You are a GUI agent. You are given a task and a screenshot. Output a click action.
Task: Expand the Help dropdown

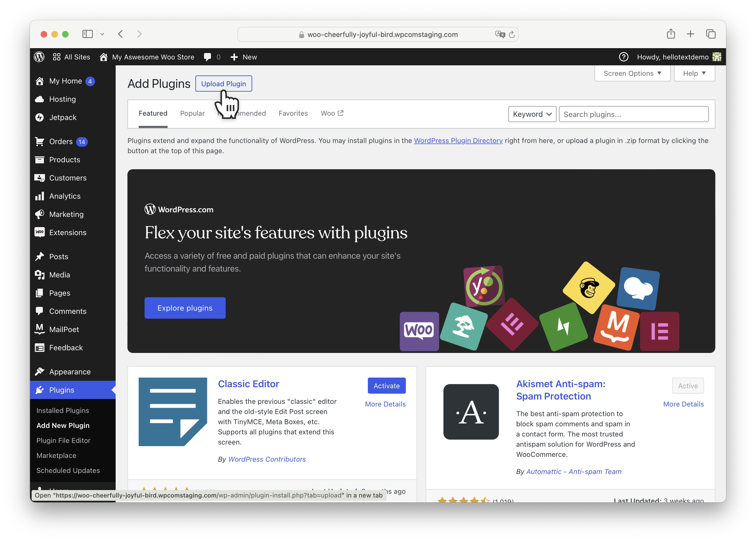tap(694, 73)
